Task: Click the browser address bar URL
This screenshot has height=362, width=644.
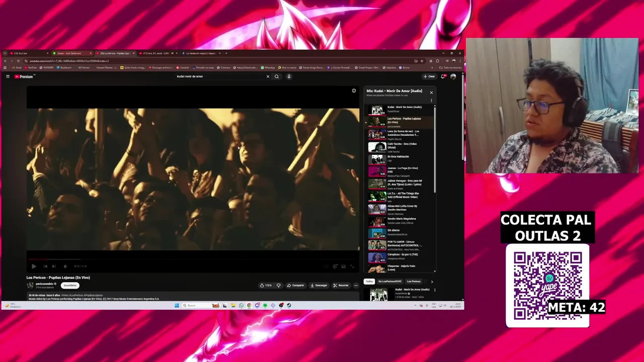Action: 69,61
